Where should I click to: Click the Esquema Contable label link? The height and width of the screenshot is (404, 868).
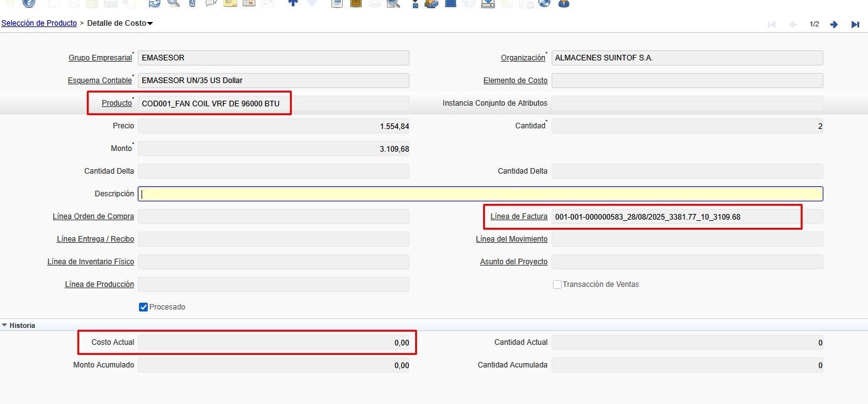(100, 81)
